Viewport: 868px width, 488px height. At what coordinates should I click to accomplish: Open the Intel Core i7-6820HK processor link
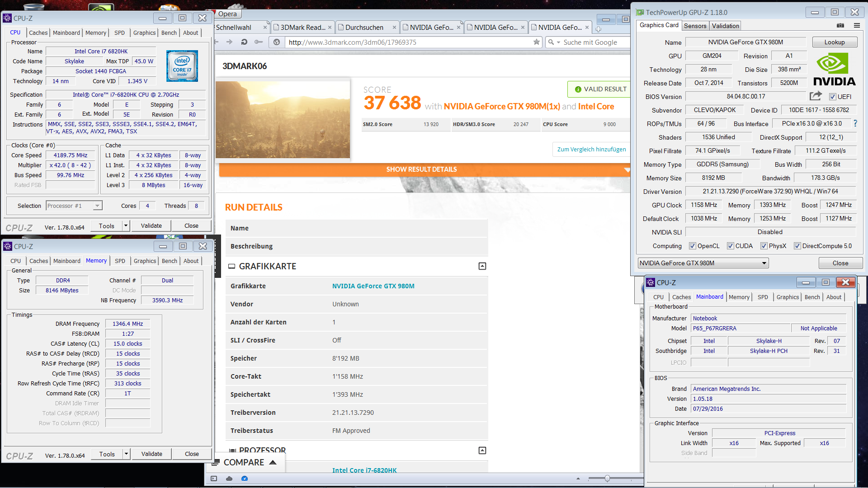click(364, 470)
